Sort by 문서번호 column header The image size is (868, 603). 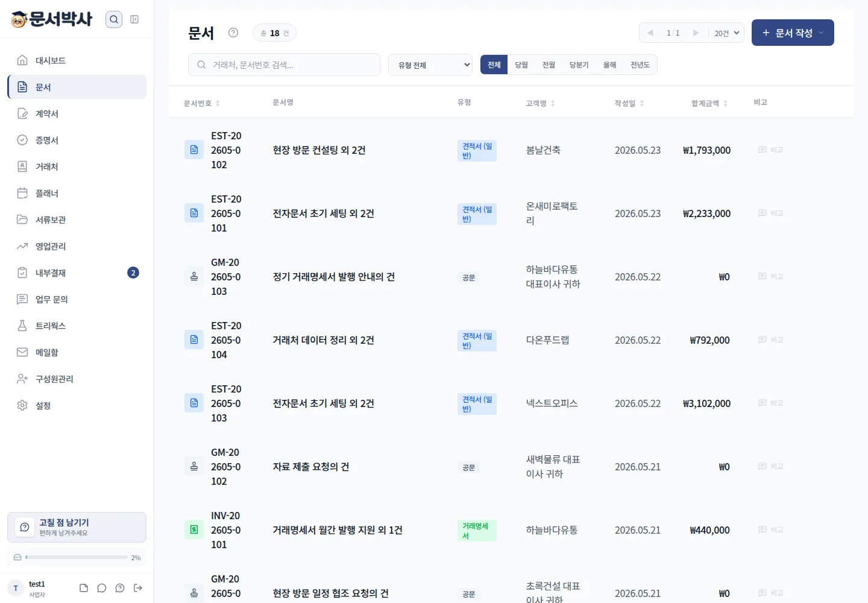[202, 103]
